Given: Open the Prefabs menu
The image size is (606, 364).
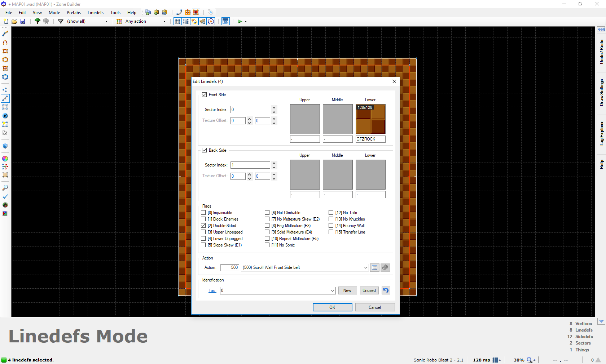Looking at the screenshot, I should point(74,12).
